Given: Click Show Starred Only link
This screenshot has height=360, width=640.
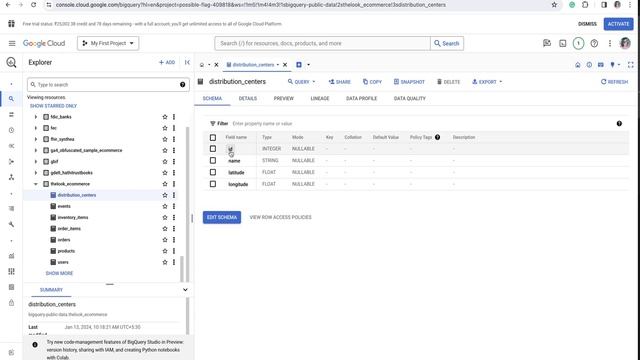Looking at the screenshot, I should pos(53,106).
